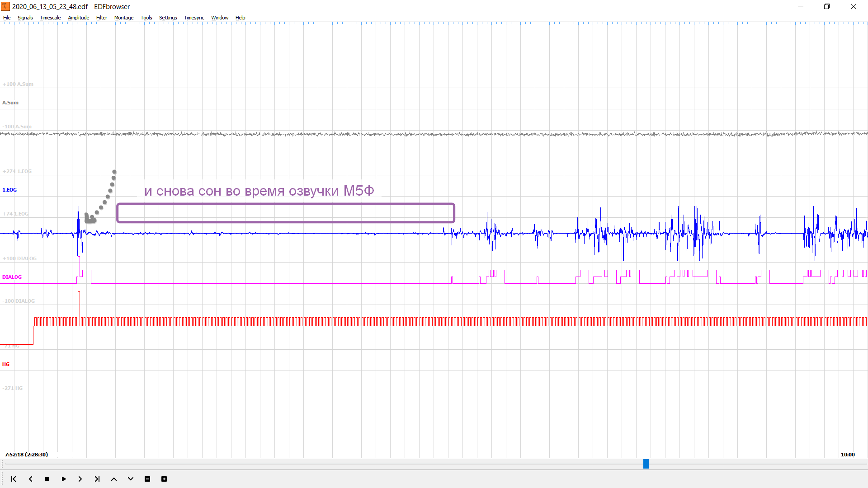Step forward one page arrow

[x=80, y=479]
